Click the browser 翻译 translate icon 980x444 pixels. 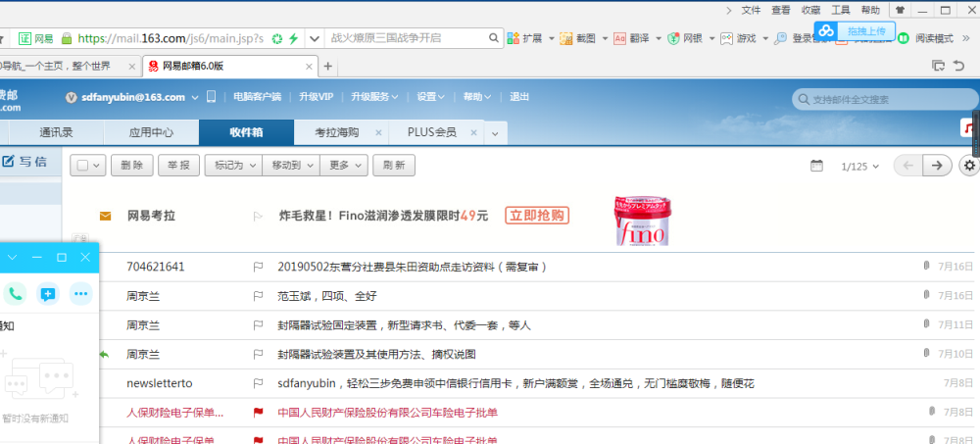point(620,39)
